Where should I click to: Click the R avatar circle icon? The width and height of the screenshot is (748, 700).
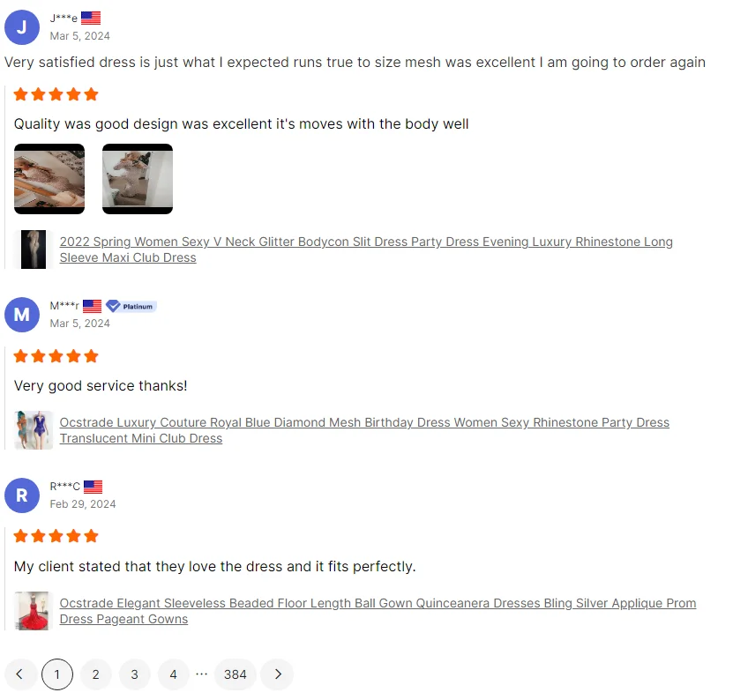22,495
